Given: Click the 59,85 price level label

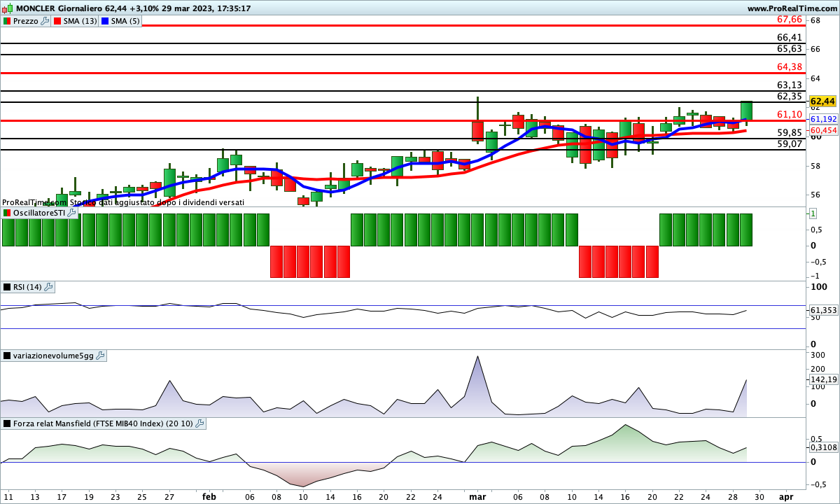Looking at the screenshot, I should [790, 132].
